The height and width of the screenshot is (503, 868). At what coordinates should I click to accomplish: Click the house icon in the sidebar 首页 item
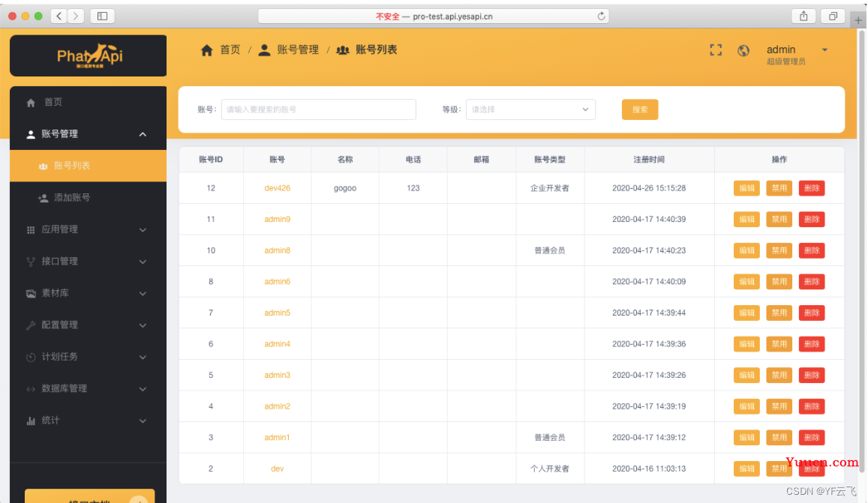31,103
